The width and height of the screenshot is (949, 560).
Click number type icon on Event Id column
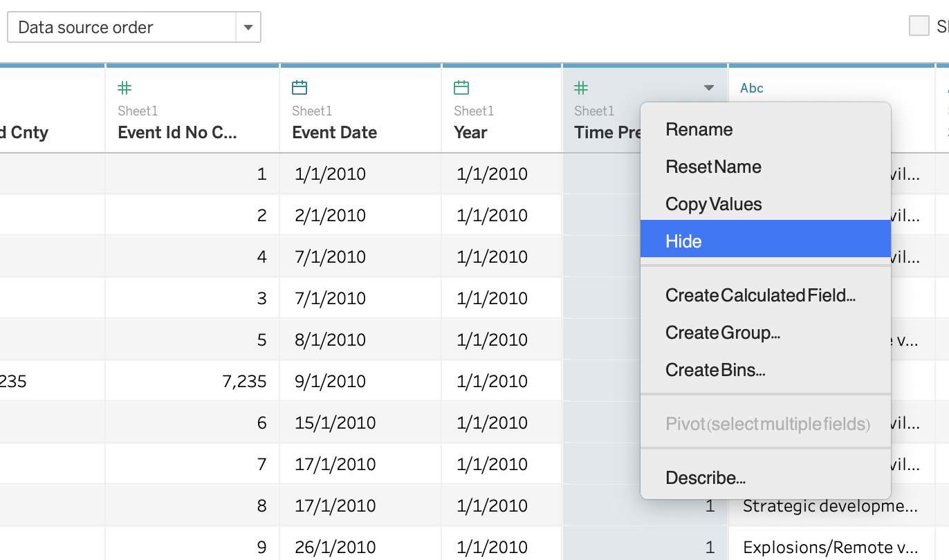pyautogui.click(x=125, y=88)
